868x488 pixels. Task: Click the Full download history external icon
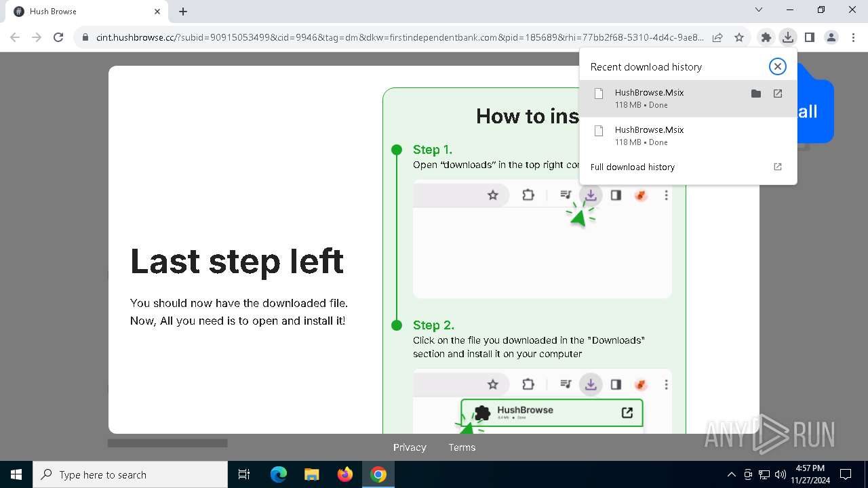tap(778, 167)
